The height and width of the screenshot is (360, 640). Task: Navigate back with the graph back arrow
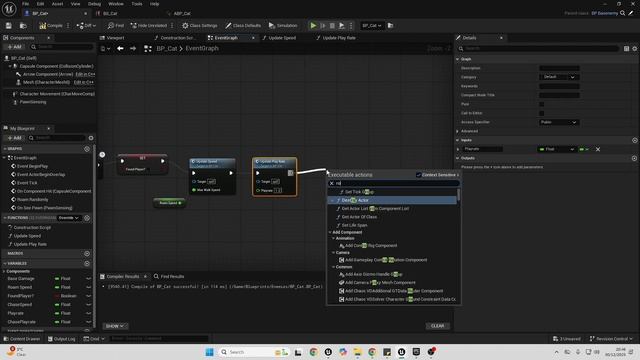coord(120,48)
